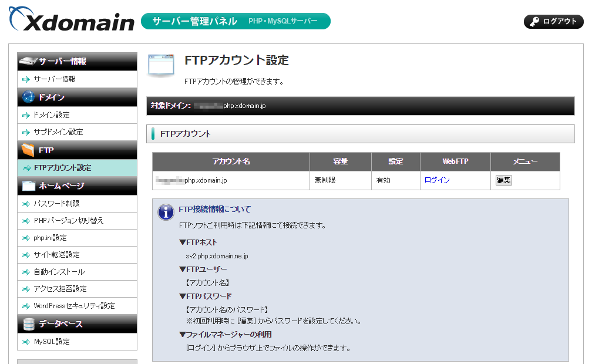This screenshot has height=364, width=592.
Task: Click the 対象ドメイン bar text
Action: point(208,106)
